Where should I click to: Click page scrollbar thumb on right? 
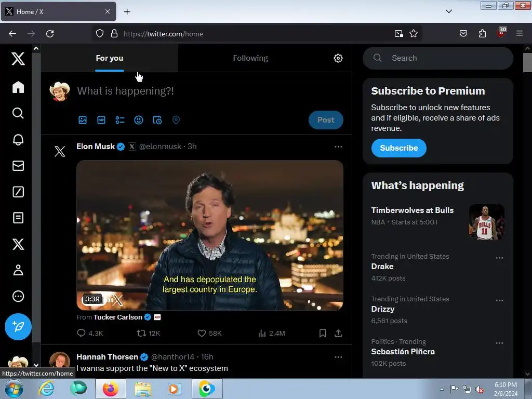coord(527,62)
